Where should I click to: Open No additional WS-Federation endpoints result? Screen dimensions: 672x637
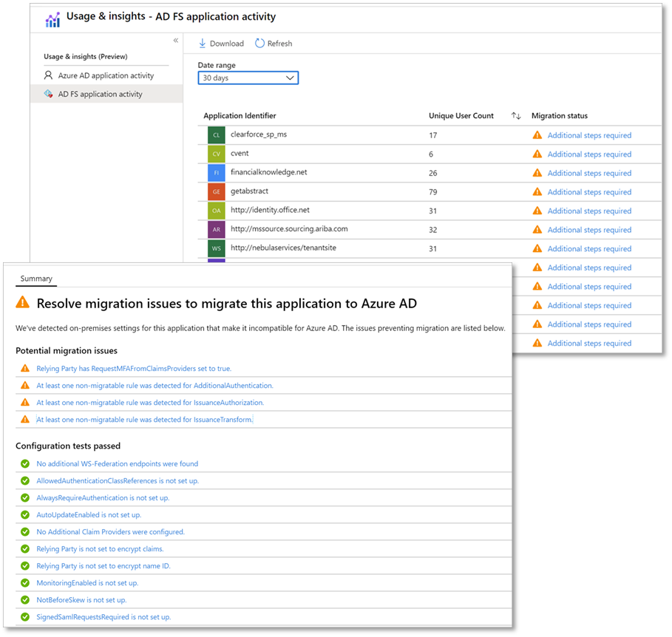[x=118, y=464]
